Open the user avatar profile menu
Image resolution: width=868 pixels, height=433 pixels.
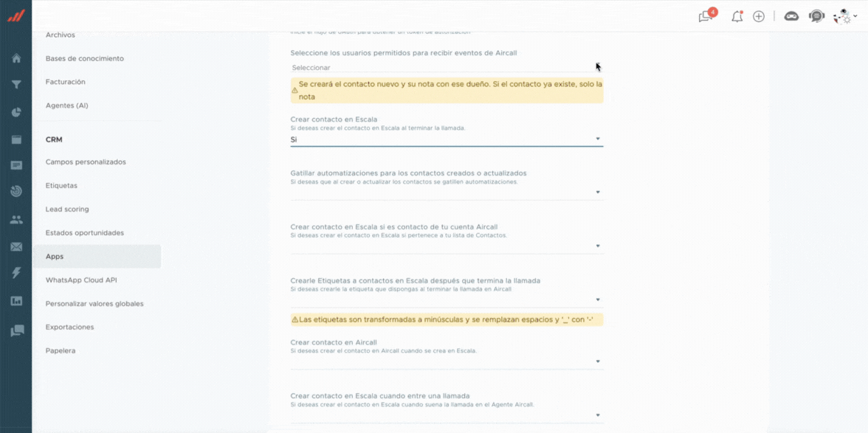coord(844,16)
